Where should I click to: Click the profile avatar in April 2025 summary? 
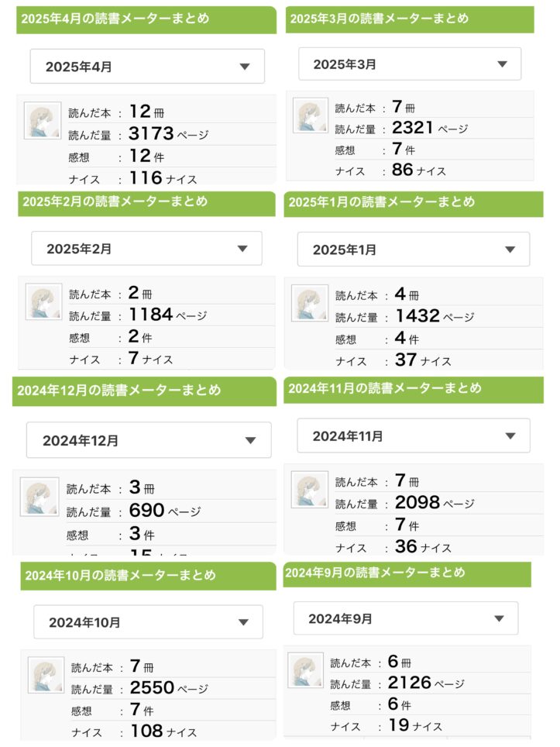point(43,121)
